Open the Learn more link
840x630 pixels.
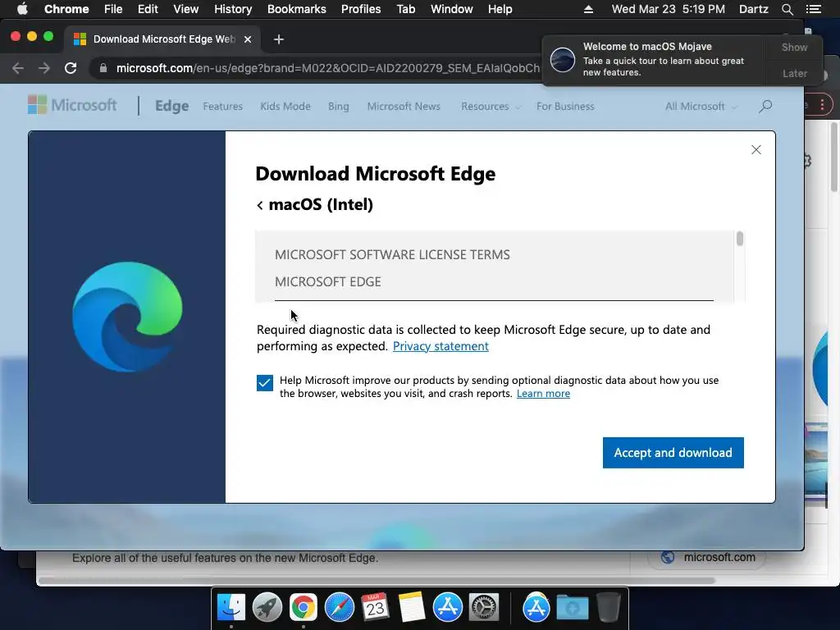543,393
